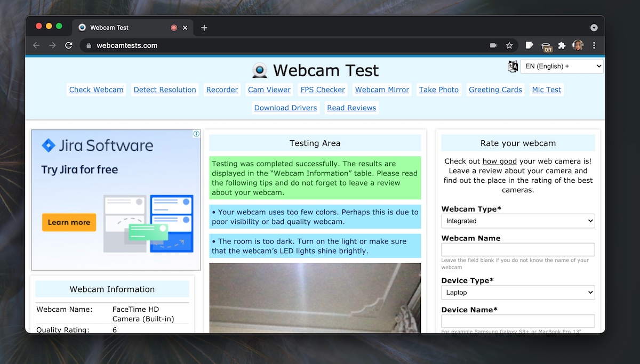Click the webcam video preview
Image resolution: width=640 pixels, height=364 pixels.
coord(315,298)
